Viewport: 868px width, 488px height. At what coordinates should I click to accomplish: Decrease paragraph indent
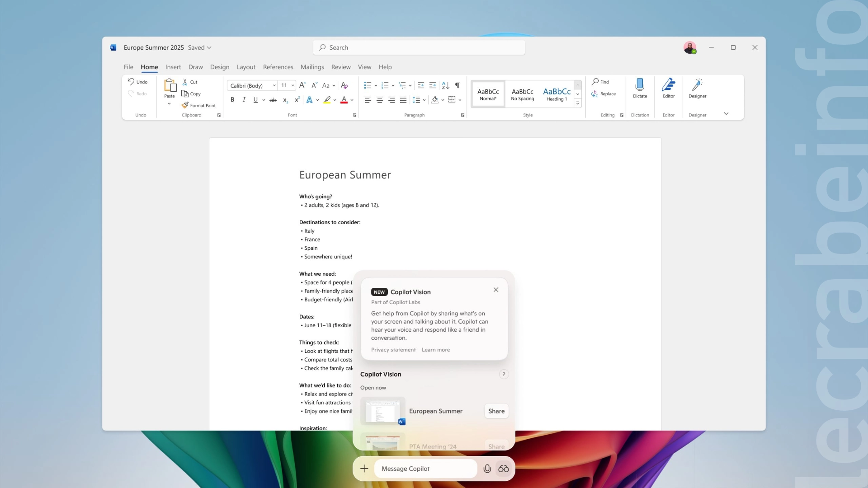421,85
